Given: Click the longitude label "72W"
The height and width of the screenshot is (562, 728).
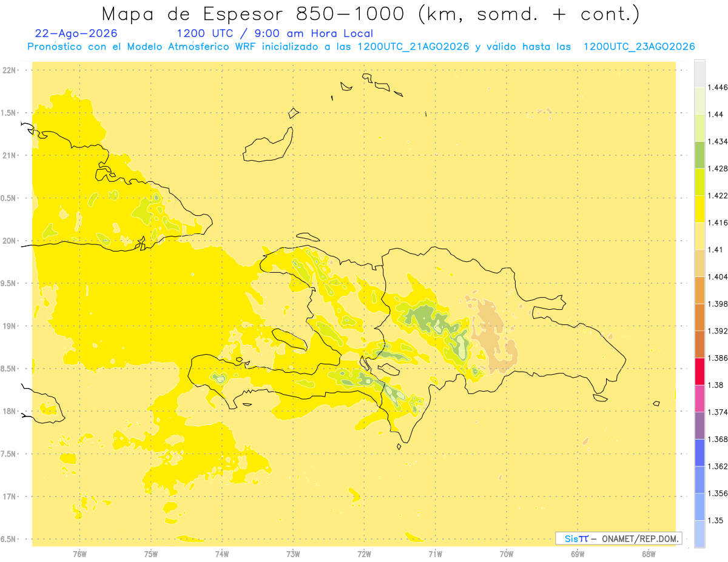Looking at the screenshot, I should pos(364,554).
